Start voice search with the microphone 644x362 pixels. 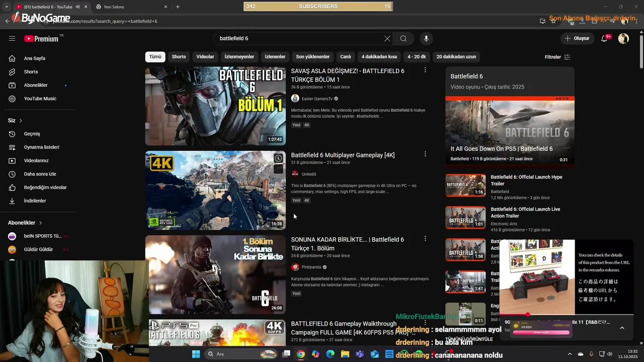click(x=426, y=38)
